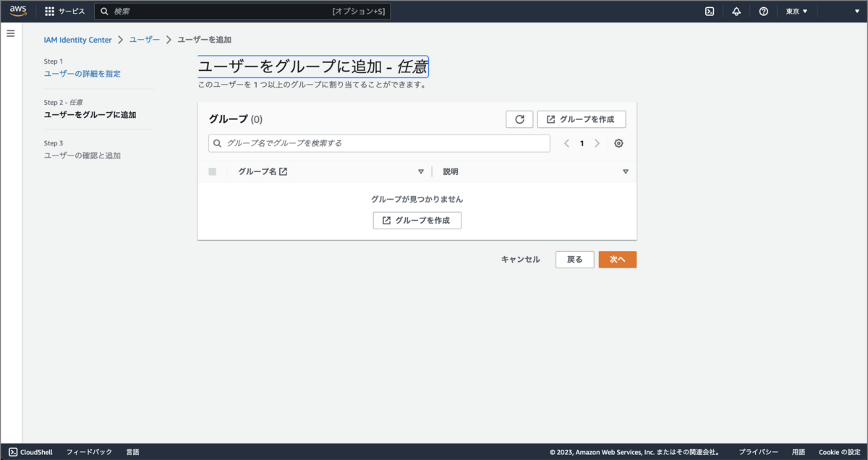868x460 pixels.
Task: Open 言語 language setting in footer
Action: click(133, 452)
